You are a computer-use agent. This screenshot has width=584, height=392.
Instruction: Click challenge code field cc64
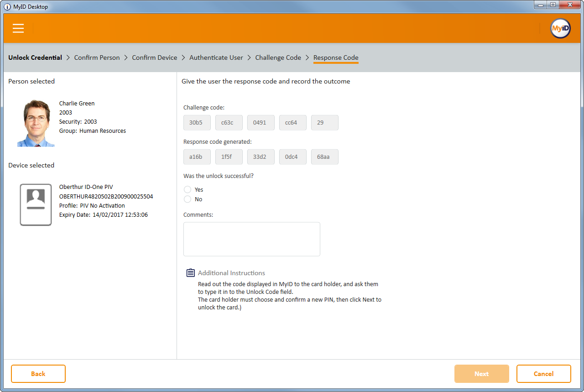pos(293,123)
